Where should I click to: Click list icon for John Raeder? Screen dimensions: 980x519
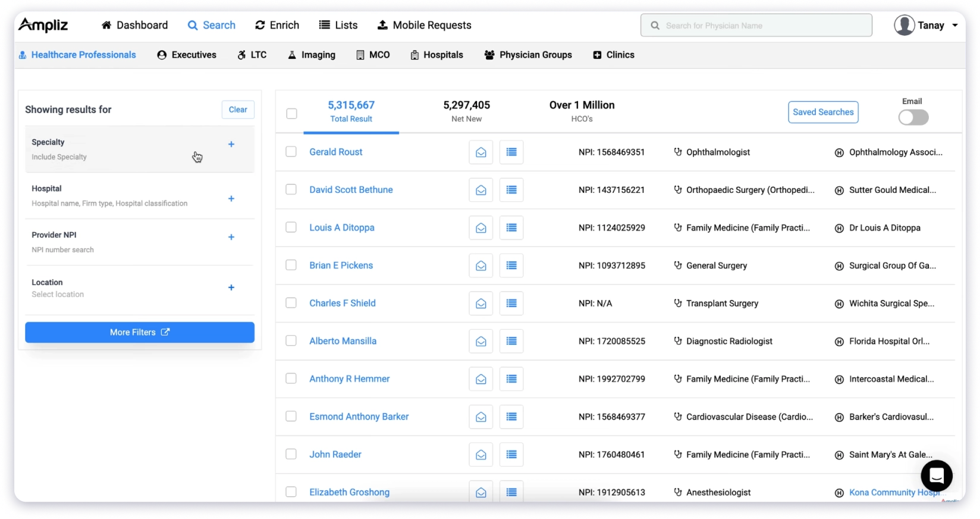[511, 455]
